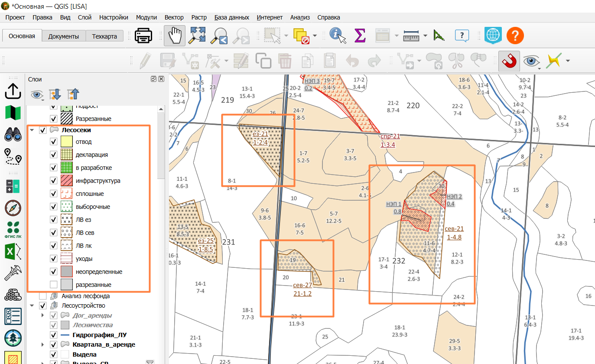
Task: Click the binoculars sidebar icon
Action: [x=13, y=135]
